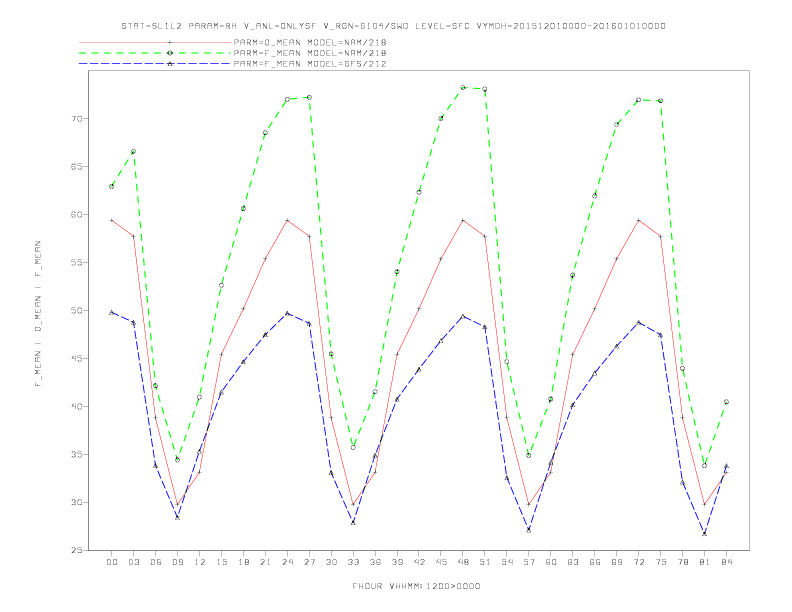Click x-axis tick label 12
Viewport: 792px width, 612px height.
pos(200,562)
